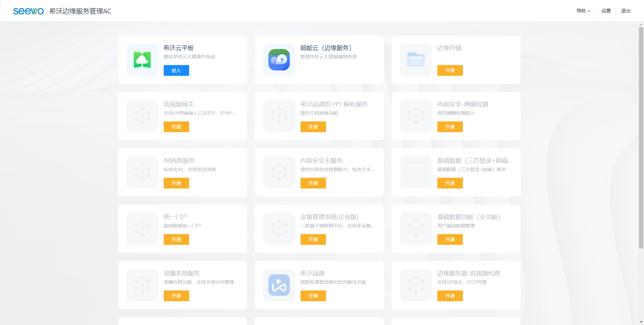Click the 内容安全主服务 card title
Image resolution: width=644 pixels, height=325 pixels.
coord(322,161)
